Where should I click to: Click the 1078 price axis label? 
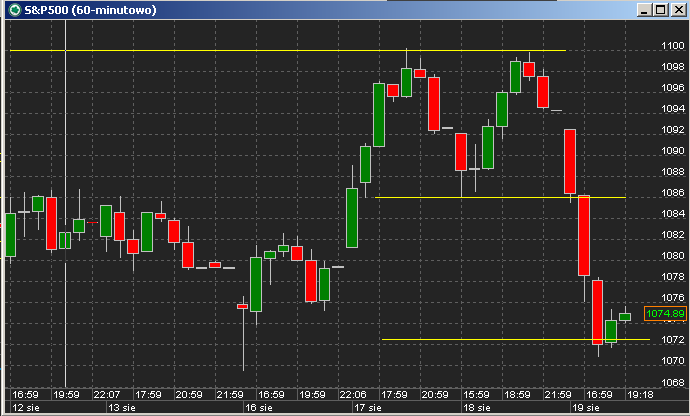pyautogui.click(x=673, y=277)
